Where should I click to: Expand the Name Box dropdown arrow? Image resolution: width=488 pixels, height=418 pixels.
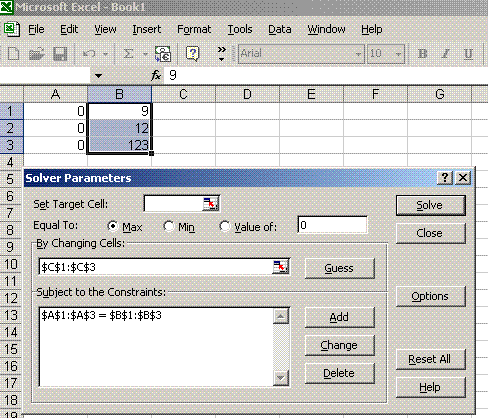tap(98, 76)
